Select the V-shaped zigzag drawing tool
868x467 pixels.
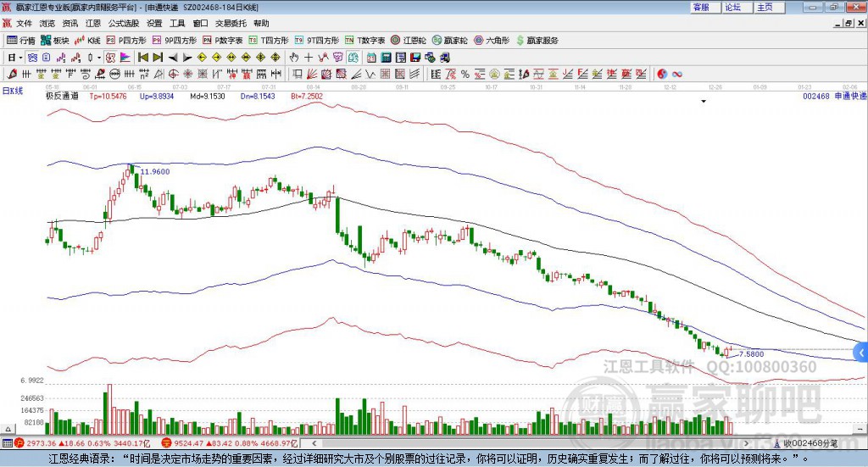point(370,74)
